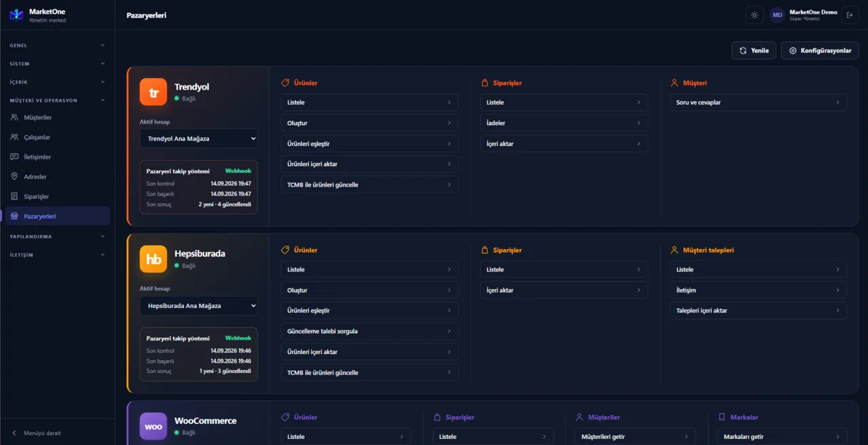The width and height of the screenshot is (868, 445).
Task: Click the WooCommerce Siparişler bag icon
Action: tap(437, 417)
